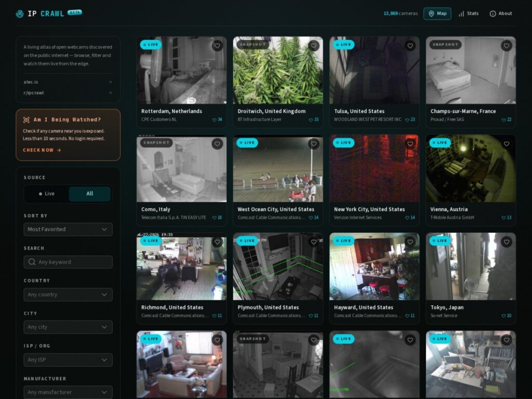Favorite the Droitwich, United Kingdom camera

[x=313, y=46]
